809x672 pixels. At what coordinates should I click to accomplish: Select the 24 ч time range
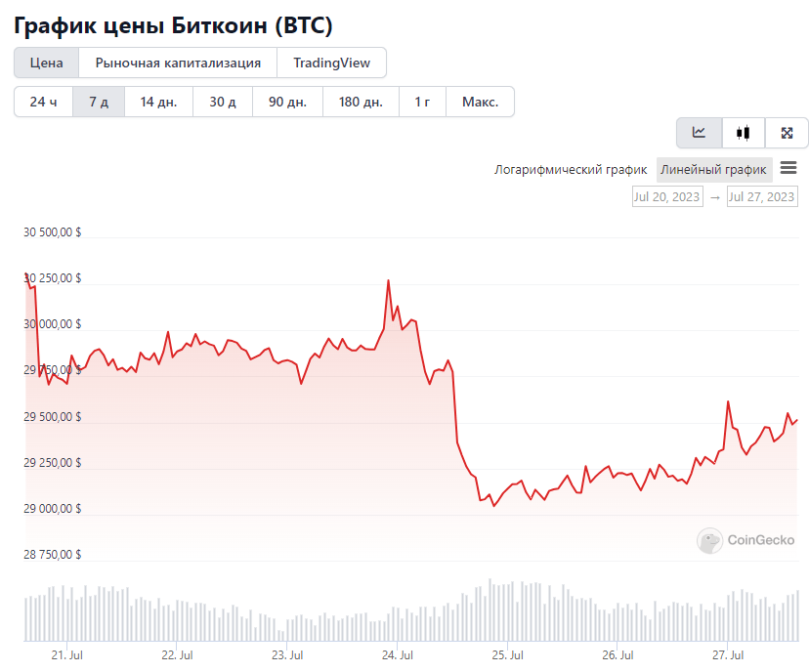43,102
